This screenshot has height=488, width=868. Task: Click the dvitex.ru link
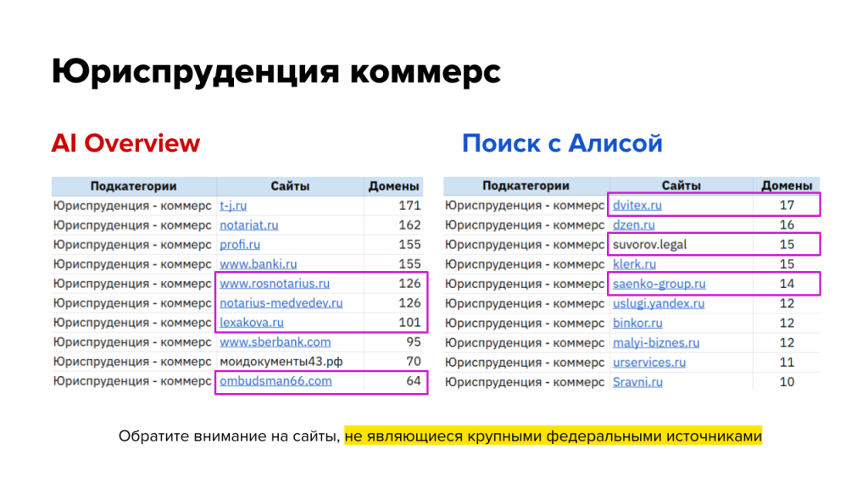click(x=637, y=206)
